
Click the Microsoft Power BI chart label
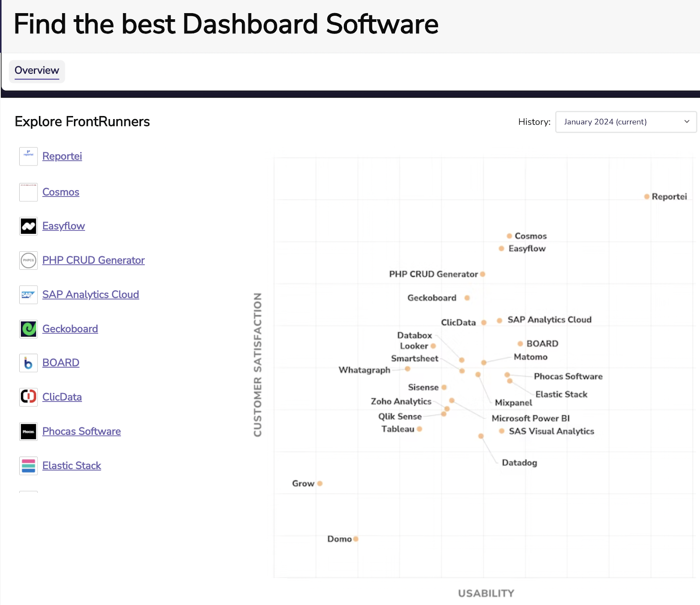531,419
